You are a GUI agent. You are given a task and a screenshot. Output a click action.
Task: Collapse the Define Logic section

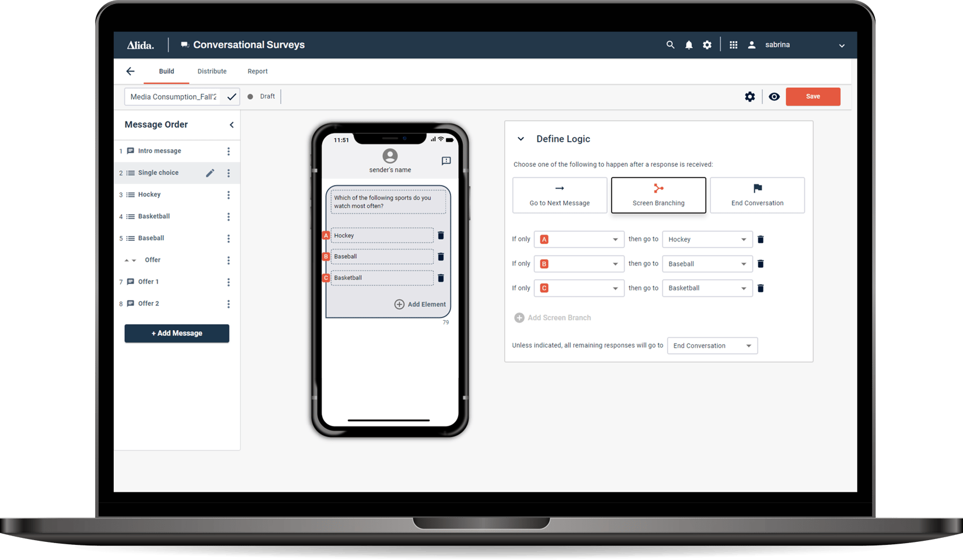pos(521,139)
